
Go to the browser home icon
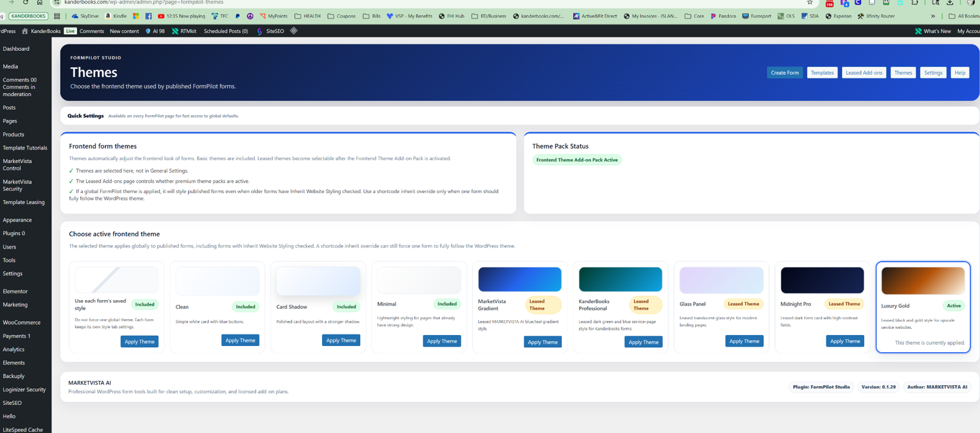pos(40,2)
